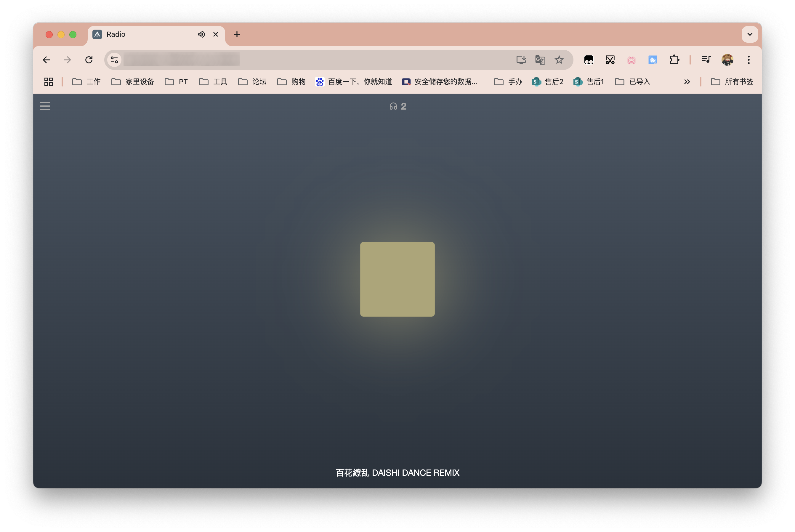Viewport: 795px width, 532px height.
Task: Maximize the window with green button
Action: click(x=73, y=35)
